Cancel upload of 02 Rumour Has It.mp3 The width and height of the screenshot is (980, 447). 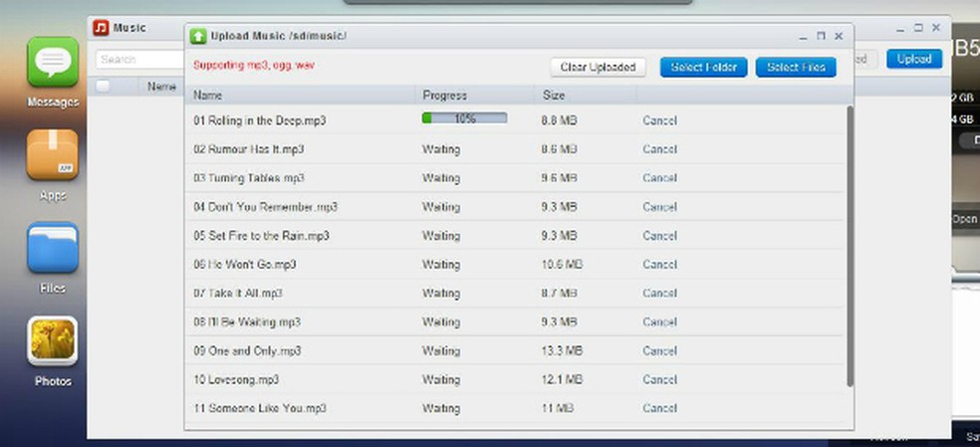pos(659,149)
